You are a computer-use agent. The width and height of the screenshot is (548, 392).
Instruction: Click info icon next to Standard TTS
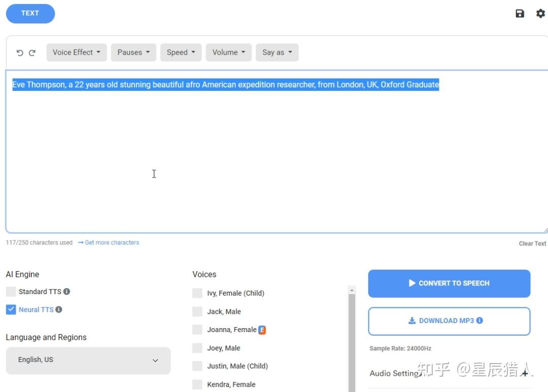[x=67, y=292]
